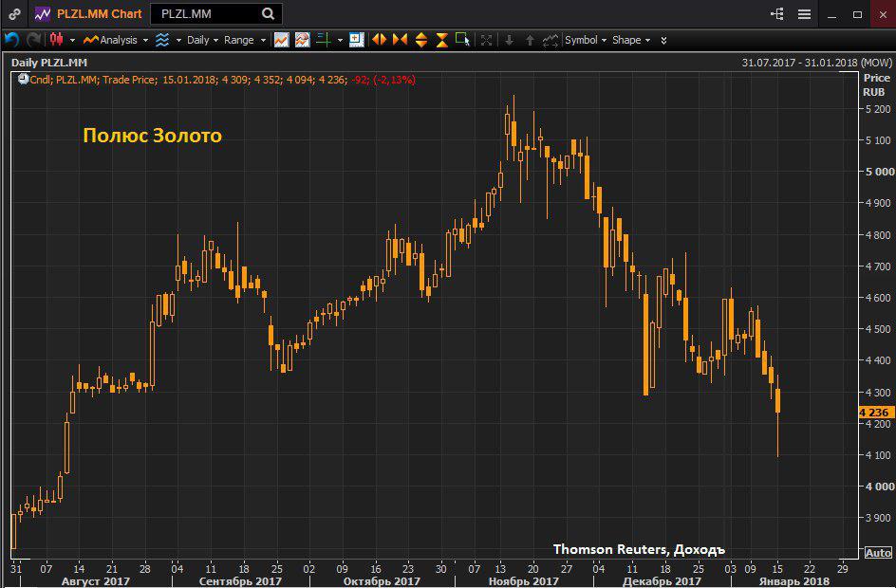Viewport: 896px width, 588px height.
Task: Open the Shape dropdown
Action: pyautogui.click(x=631, y=40)
